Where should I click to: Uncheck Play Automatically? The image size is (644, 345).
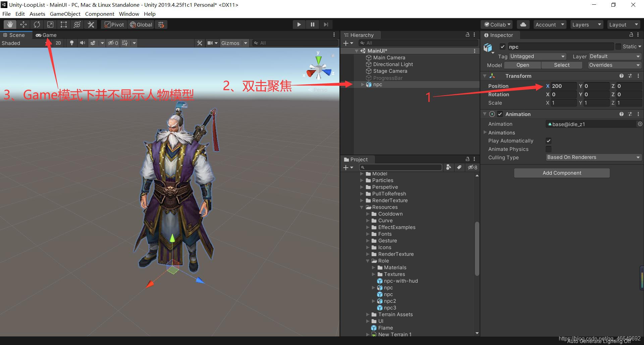pyautogui.click(x=548, y=141)
